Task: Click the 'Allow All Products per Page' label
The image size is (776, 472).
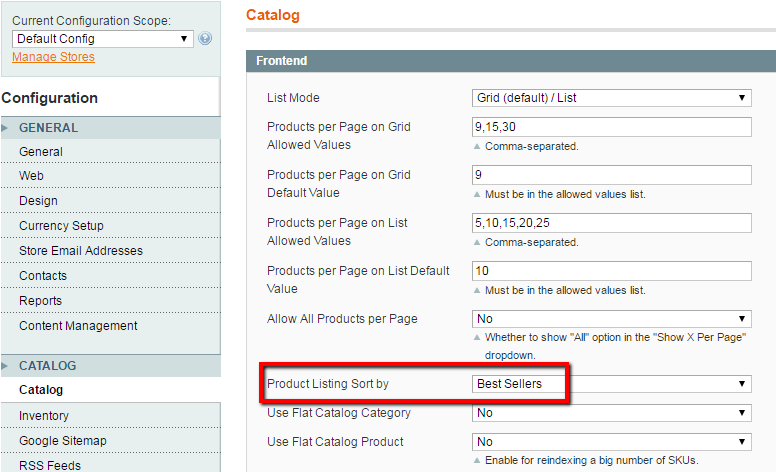Action: [342, 319]
